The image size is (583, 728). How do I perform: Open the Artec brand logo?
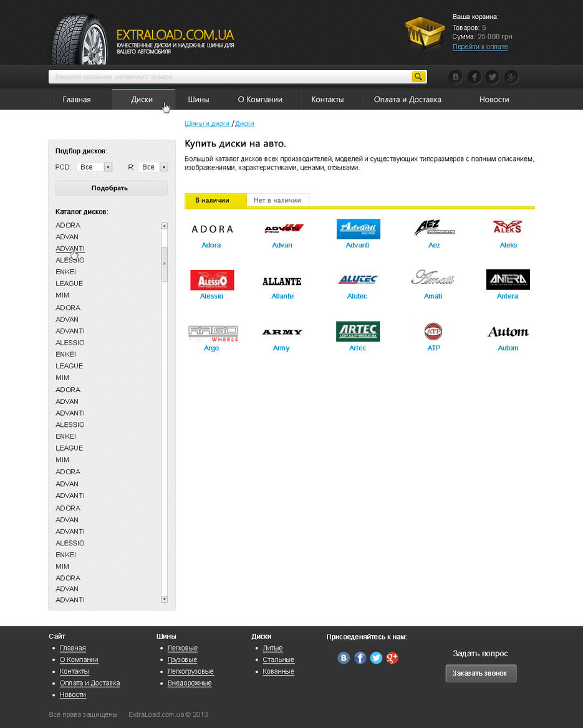click(358, 332)
